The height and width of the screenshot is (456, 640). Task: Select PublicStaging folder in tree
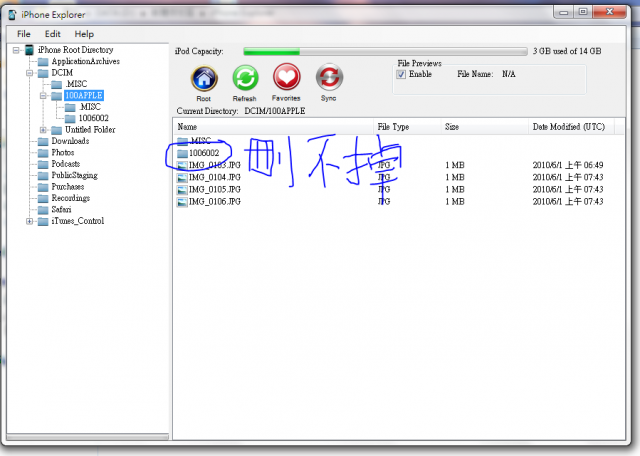74,176
